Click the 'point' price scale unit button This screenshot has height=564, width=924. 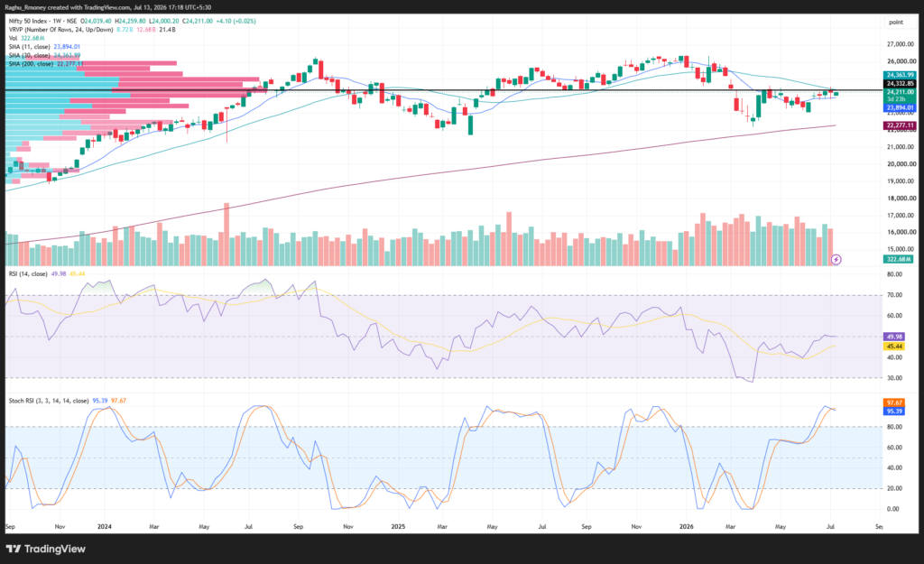click(896, 22)
